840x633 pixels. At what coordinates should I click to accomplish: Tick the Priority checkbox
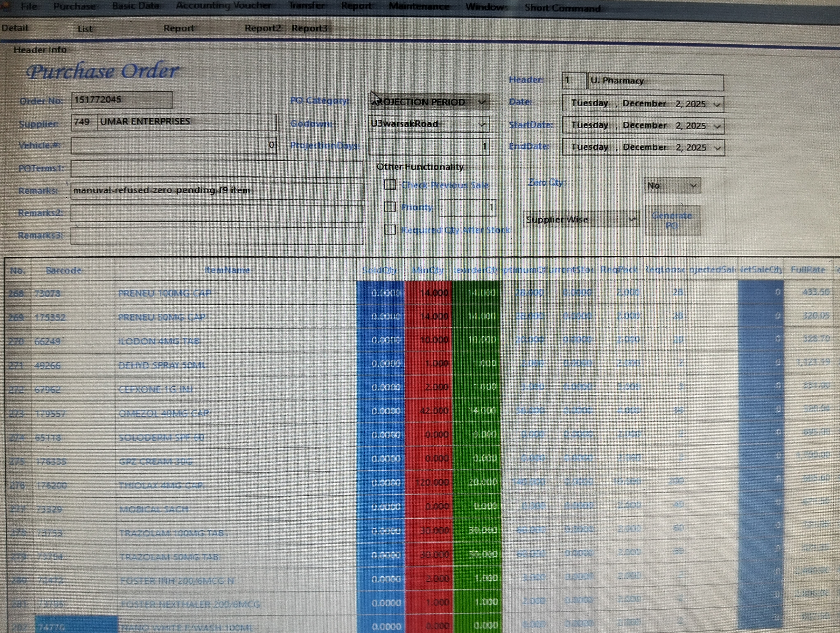point(390,207)
